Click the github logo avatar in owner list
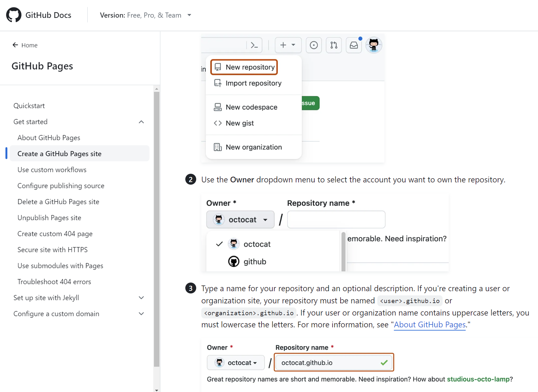The image size is (538, 392). click(234, 261)
